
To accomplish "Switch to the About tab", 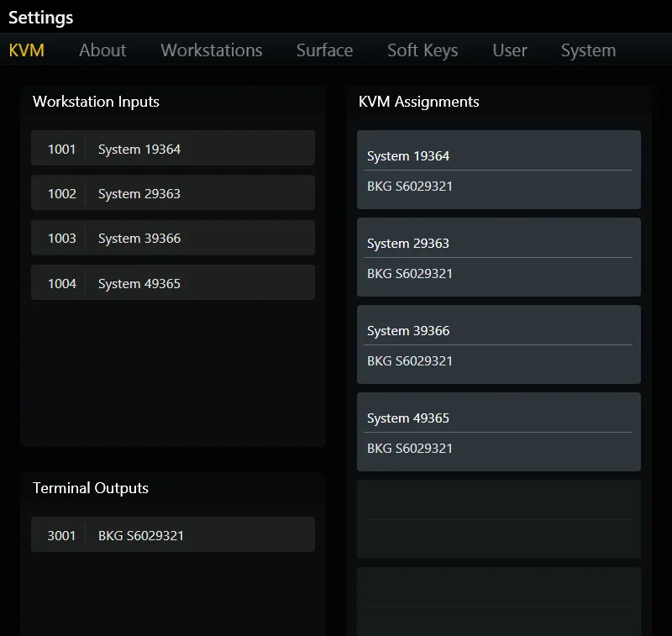I will (102, 50).
